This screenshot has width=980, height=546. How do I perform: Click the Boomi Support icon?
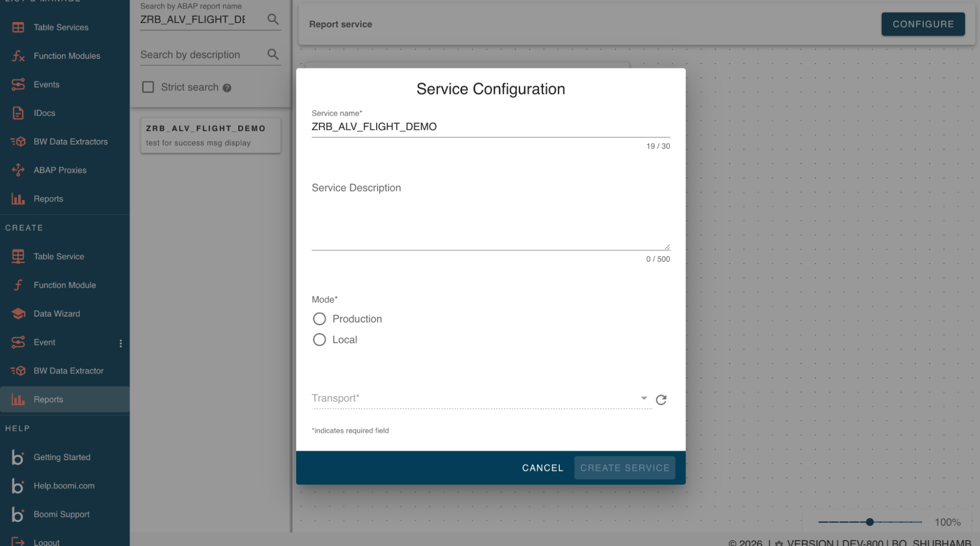tap(18, 514)
